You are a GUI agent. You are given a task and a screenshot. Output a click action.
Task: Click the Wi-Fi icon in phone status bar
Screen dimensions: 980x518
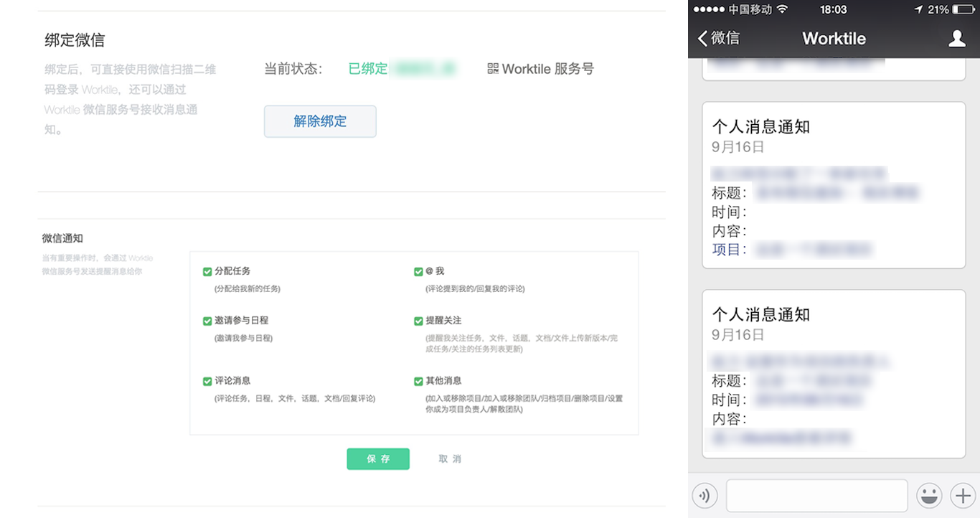pos(782,9)
